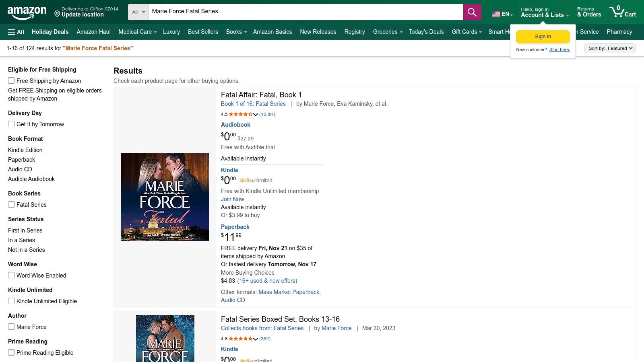Click the US flag language icon
The image size is (644, 362).
pyautogui.click(x=495, y=14)
